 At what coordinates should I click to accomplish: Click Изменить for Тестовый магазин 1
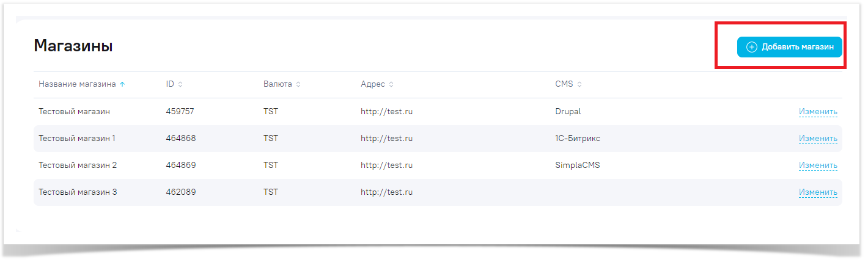click(818, 139)
